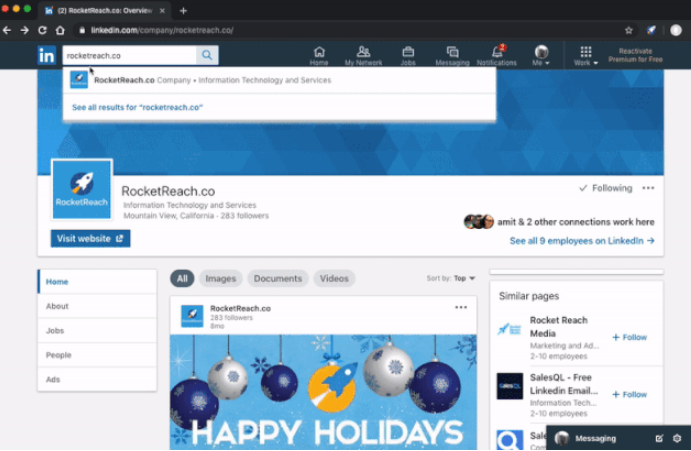Go back in the browser
Image resolution: width=691 pixels, height=451 pixels.
(7, 30)
